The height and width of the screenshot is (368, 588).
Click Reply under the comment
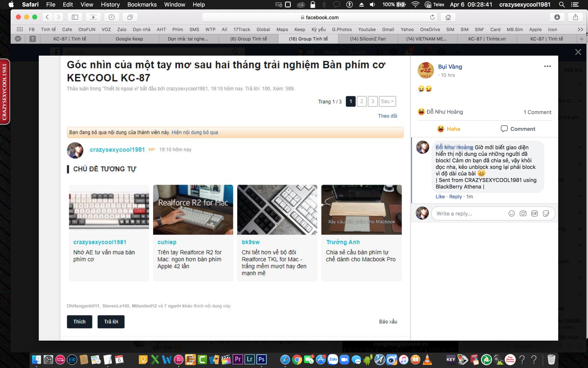coord(455,196)
